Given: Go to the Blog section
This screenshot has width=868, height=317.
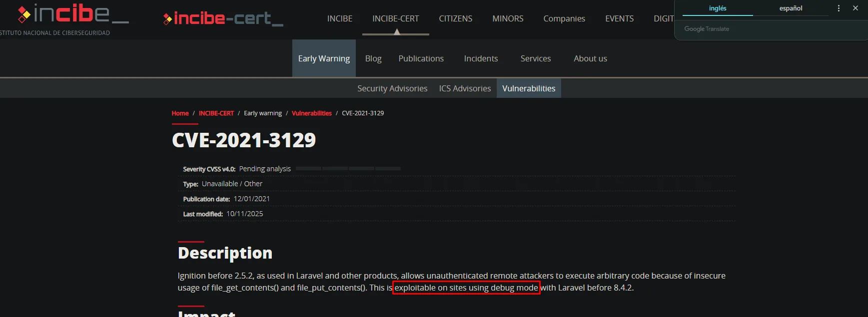Looking at the screenshot, I should tap(373, 58).
